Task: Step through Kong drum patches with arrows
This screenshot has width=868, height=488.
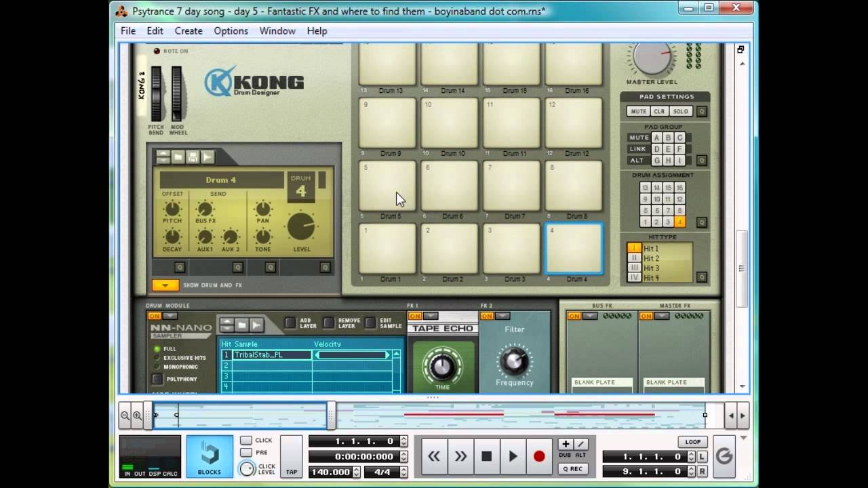Action: point(163,157)
